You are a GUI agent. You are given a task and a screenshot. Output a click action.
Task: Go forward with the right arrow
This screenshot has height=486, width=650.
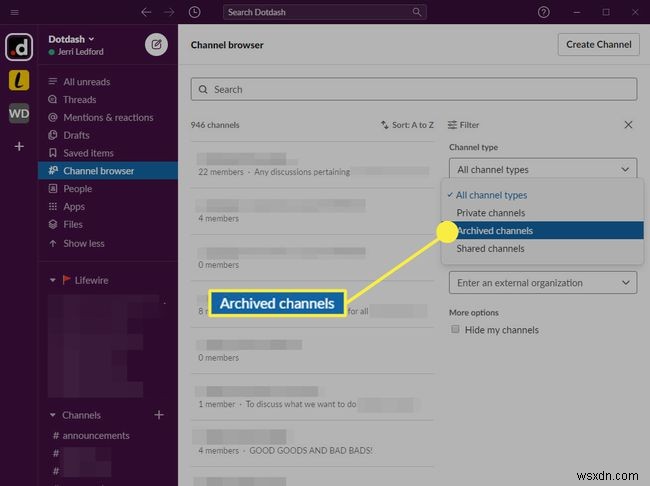click(x=169, y=12)
